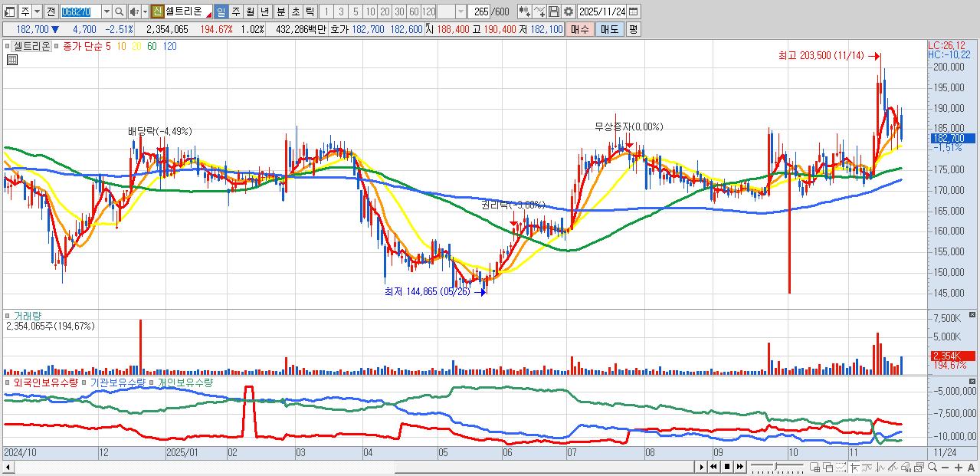The width and height of the screenshot is (980, 476).
Task: Zoom in with the plus icon
Action: click(959, 468)
